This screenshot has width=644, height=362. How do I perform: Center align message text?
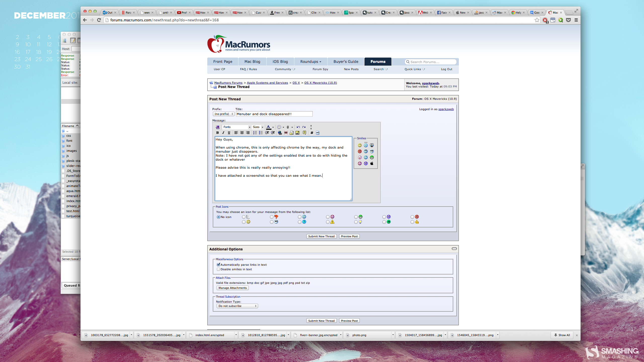coord(242,133)
